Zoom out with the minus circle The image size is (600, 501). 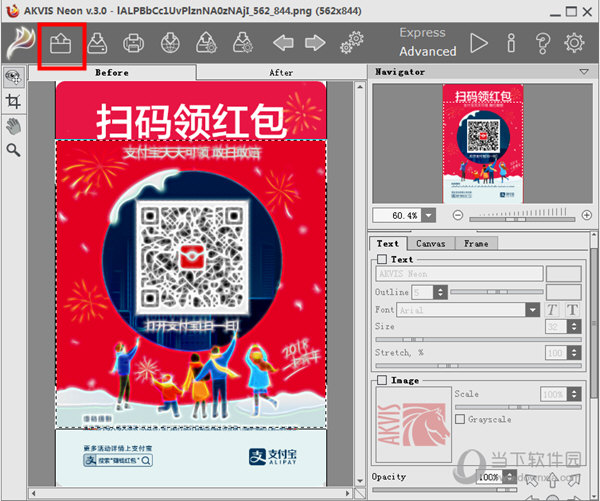pos(458,215)
